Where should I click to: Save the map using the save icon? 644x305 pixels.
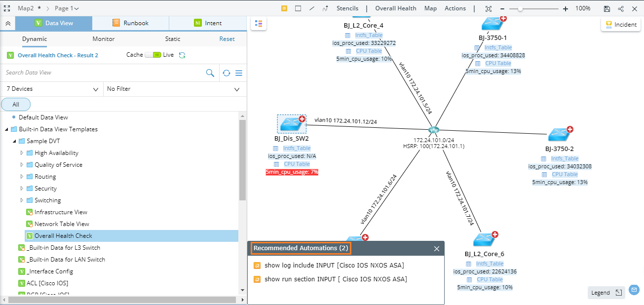coord(608,8)
